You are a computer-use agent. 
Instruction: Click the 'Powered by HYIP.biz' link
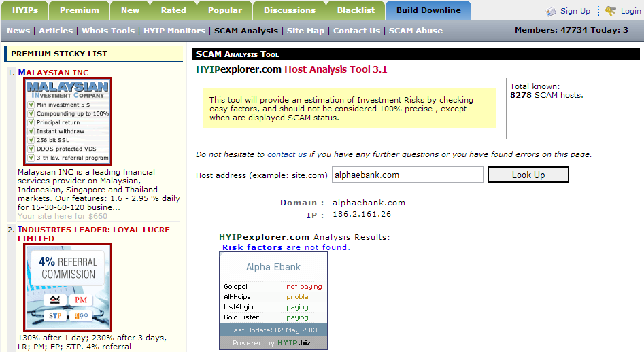tap(272, 343)
